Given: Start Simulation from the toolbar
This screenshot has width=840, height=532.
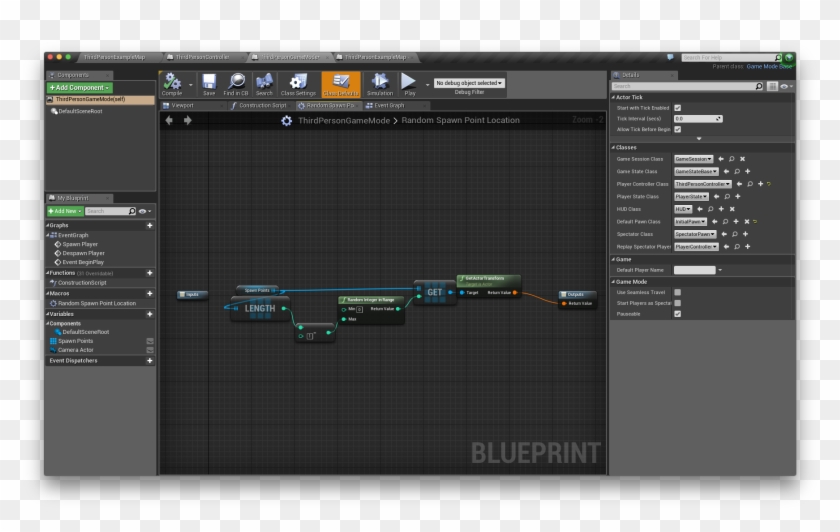Looking at the screenshot, I should [x=380, y=84].
